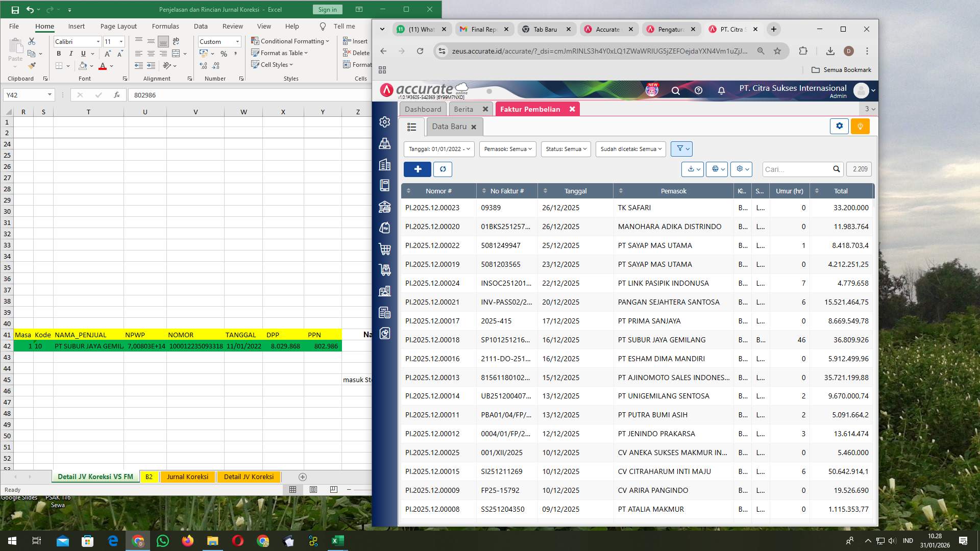This screenshot has width=980, height=551.
Task: Open the notification bell in the Accurate header
Action: [x=721, y=90]
